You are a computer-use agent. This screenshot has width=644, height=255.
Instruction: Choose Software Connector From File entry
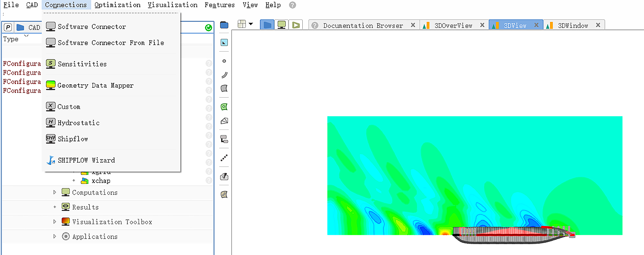point(111,43)
